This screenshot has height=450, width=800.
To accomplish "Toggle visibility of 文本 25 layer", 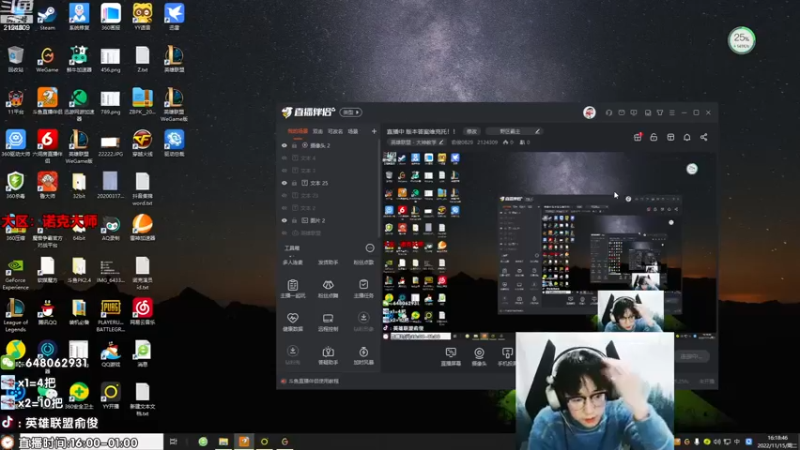I will [284, 183].
